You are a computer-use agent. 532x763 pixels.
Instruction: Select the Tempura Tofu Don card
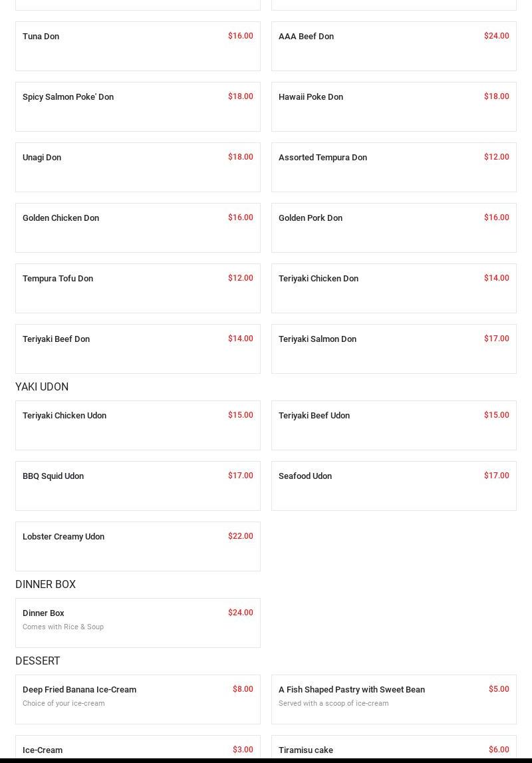click(138, 288)
